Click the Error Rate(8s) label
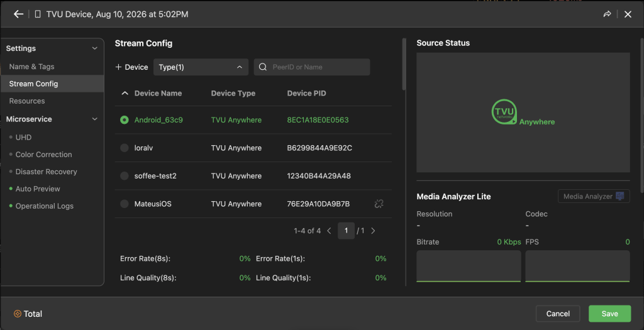Image resolution: width=644 pixels, height=330 pixels. click(145, 258)
